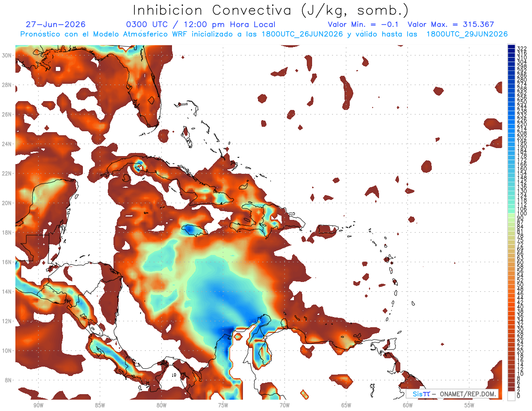Viewport: 532px width, 411px height.
Task: Click the colorbar value 40
Action: tap(520, 306)
